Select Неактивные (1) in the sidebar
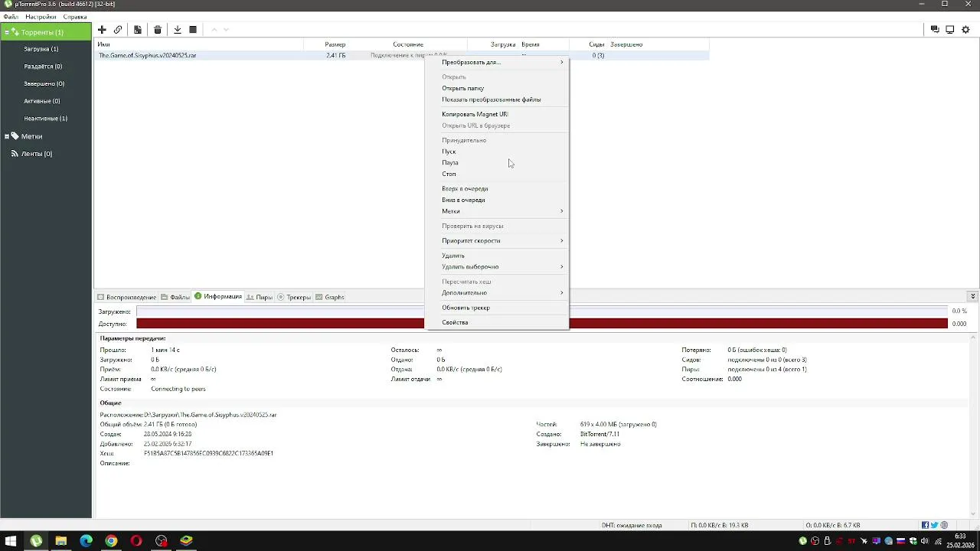The height and width of the screenshot is (551, 980). (45, 119)
